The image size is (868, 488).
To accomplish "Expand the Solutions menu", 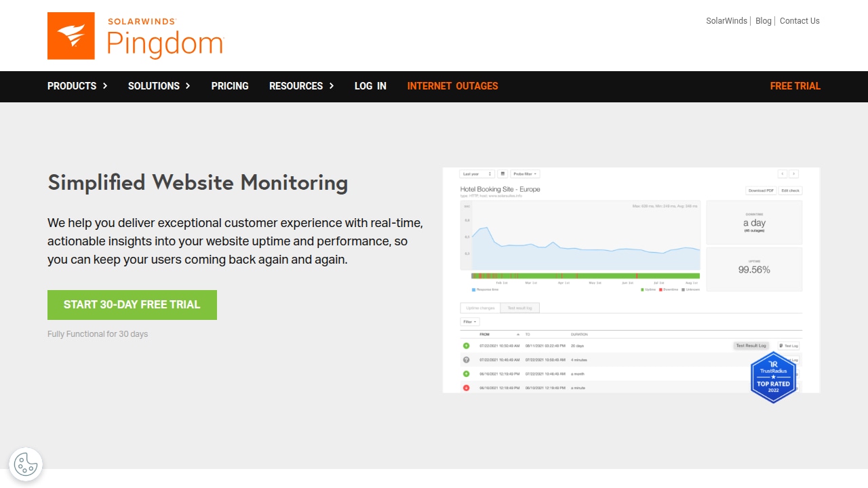I will [x=159, y=86].
